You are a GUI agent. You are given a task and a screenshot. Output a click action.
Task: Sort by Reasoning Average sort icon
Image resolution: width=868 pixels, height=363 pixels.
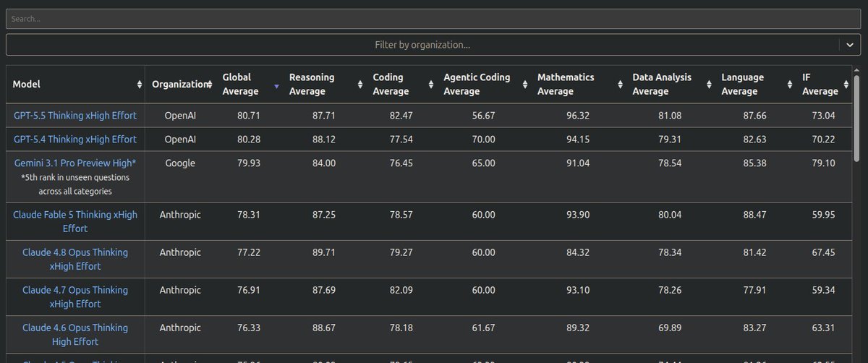click(x=360, y=85)
